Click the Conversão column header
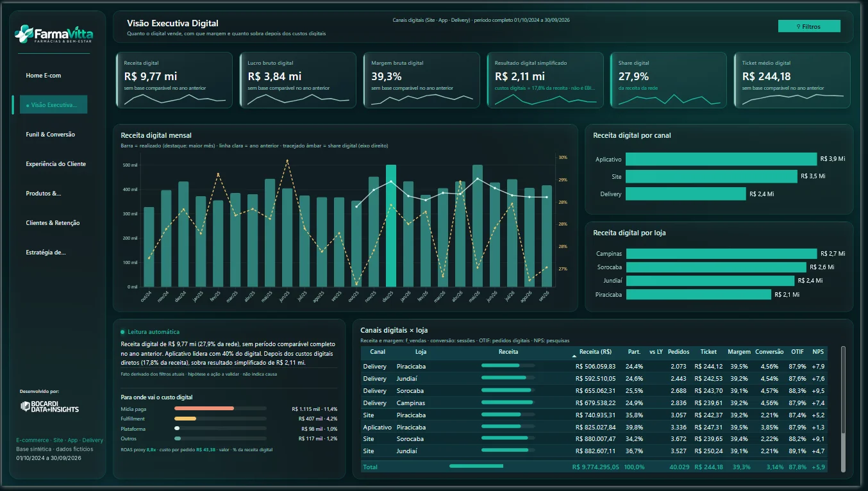The height and width of the screenshot is (491, 868). pos(769,352)
